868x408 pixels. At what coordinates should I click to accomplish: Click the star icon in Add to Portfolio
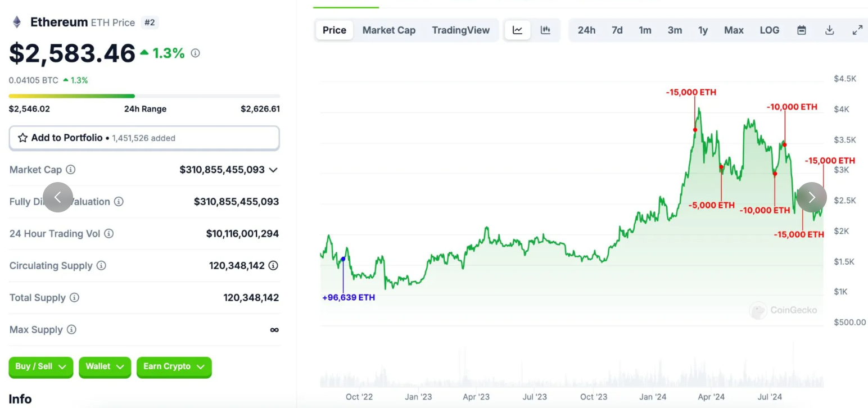click(22, 138)
